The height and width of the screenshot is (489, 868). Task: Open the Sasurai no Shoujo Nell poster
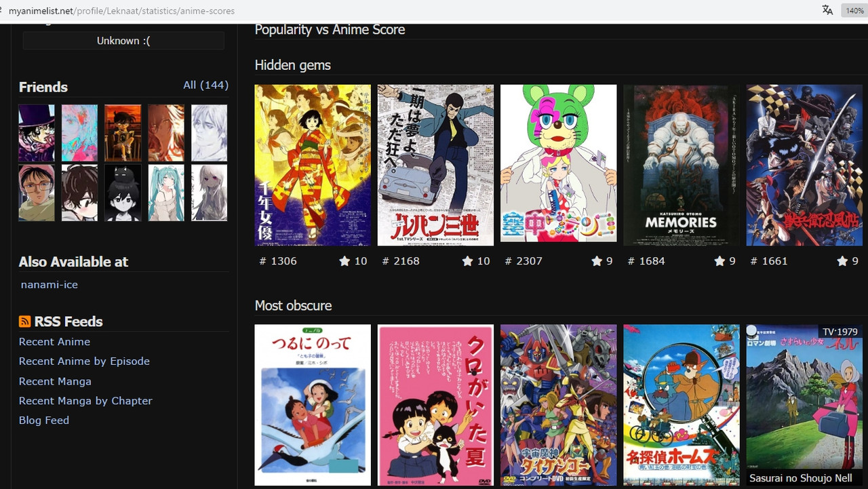coord(804,405)
